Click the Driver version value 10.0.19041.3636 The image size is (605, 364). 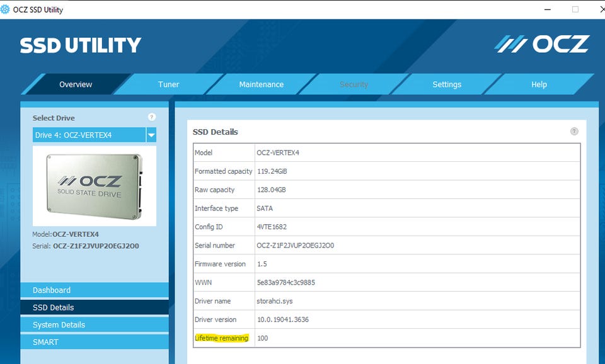[x=283, y=320]
